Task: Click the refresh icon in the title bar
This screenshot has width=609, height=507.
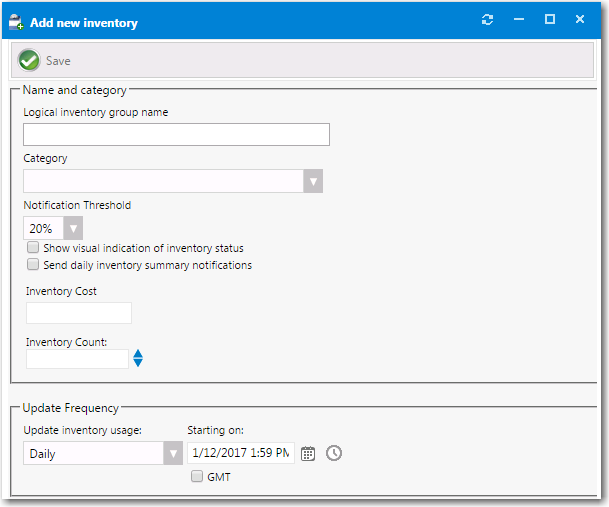Action: click(487, 20)
